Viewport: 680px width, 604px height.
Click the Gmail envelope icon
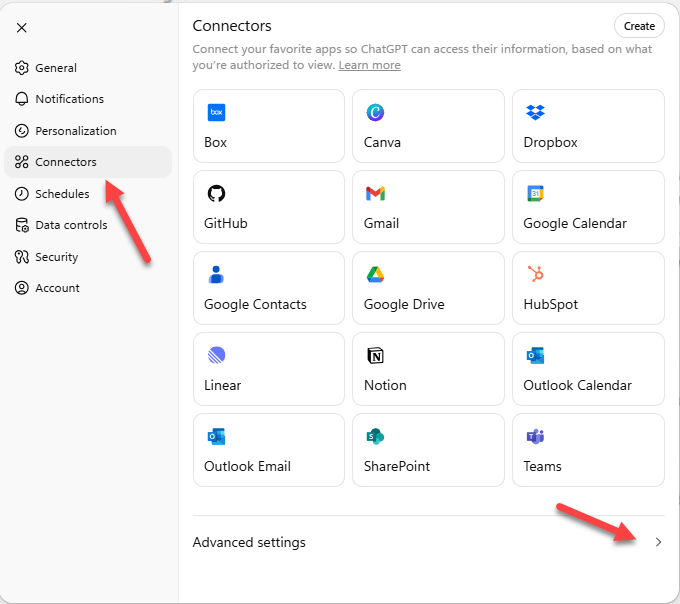click(375, 193)
